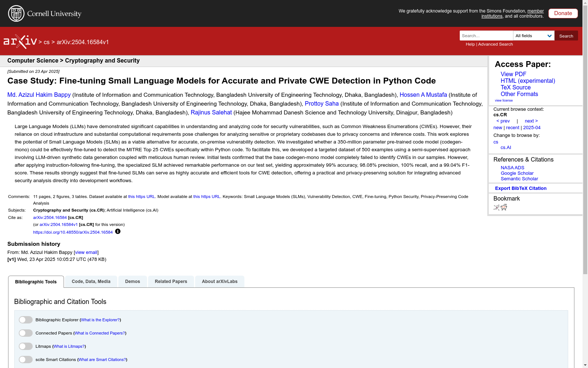Image resolution: width=588 pixels, height=368 pixels.
Task: Open the Advanced Search link
Action: [x=495, y=44]
